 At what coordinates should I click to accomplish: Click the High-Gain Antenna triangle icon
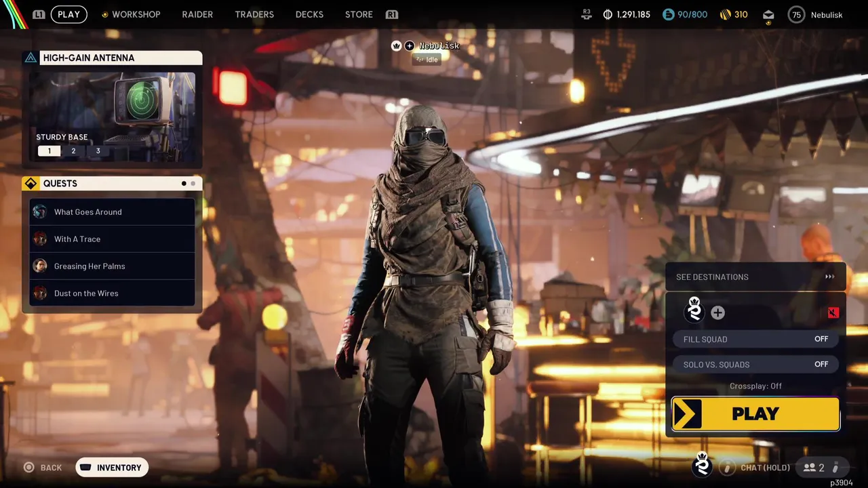(31, 58)
